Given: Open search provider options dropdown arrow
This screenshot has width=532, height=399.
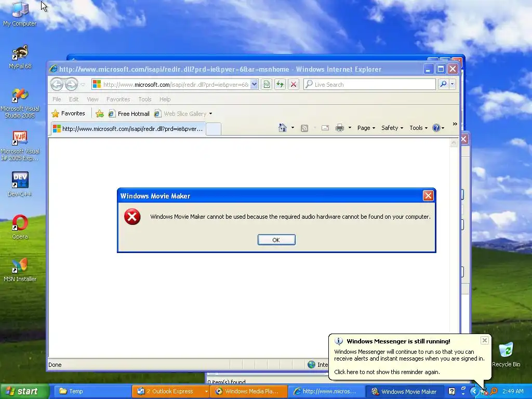Looking at the screenshot, I should click(x=453, y=84).
